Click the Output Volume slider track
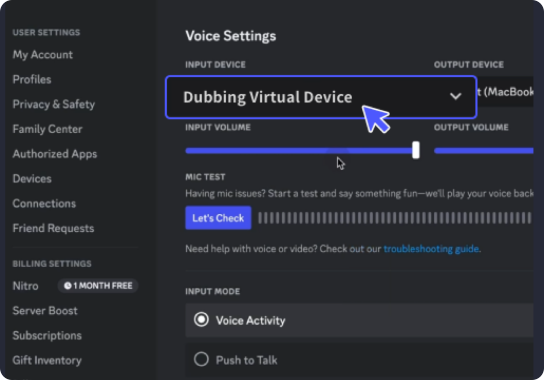The width and height of the screenshot is (544, 380). [484, 151]
